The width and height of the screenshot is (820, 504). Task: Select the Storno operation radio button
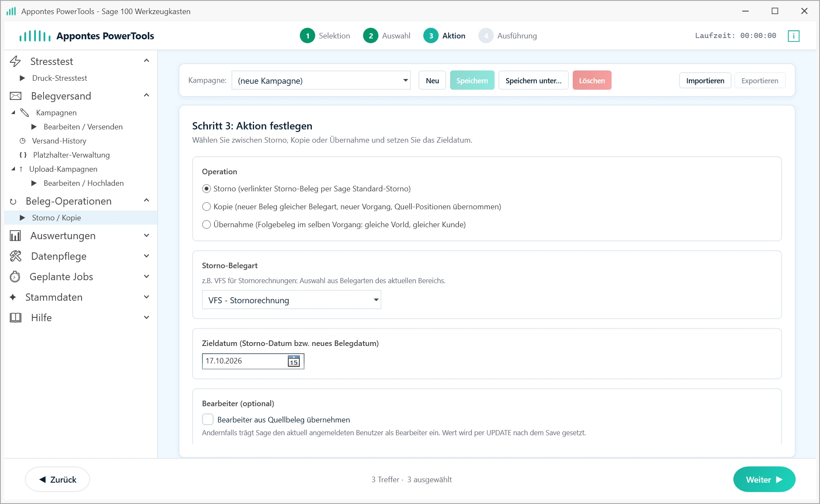coord(206,189)
